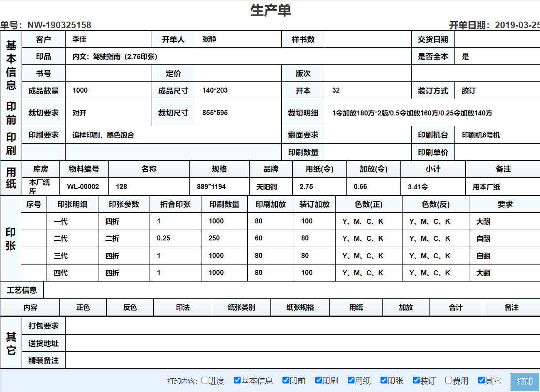Screen dimensions: 540x392
Task: Uncheck the 基本信息 print option
Action: click(x=237, y=380)
